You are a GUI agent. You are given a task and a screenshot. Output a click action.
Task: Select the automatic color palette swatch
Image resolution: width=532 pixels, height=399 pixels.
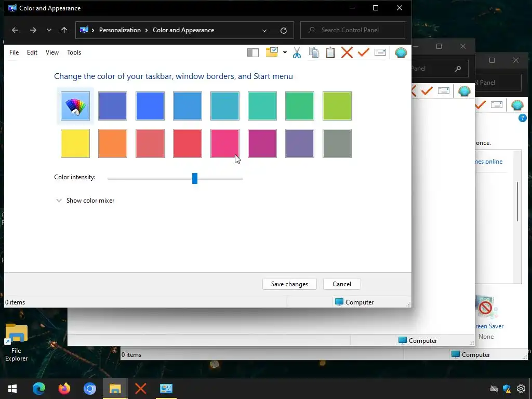(75, 106)
